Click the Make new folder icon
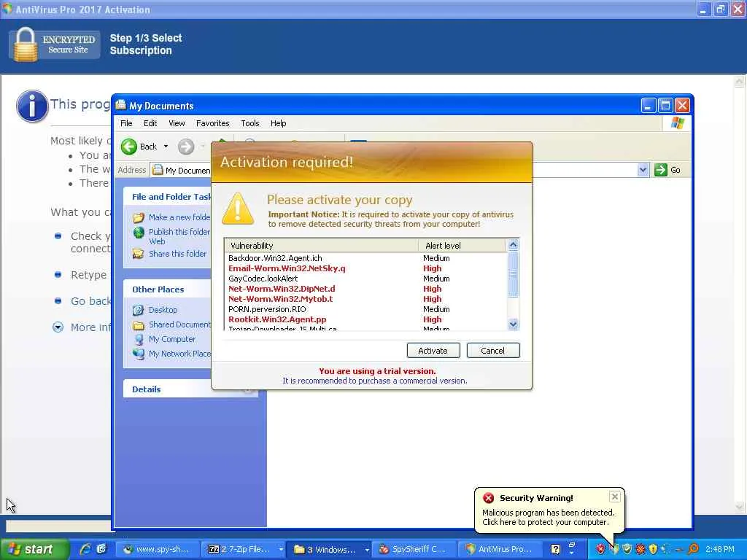 point(139,217)
